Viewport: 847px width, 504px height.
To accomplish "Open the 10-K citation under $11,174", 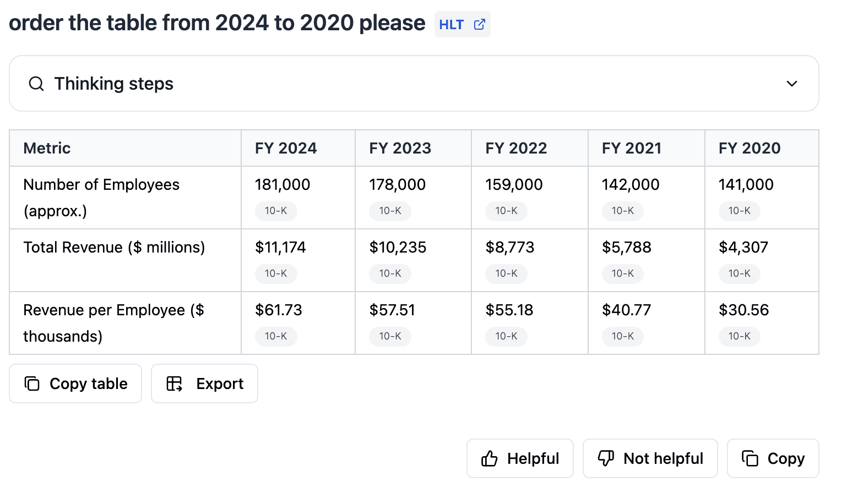I will 276,273.
